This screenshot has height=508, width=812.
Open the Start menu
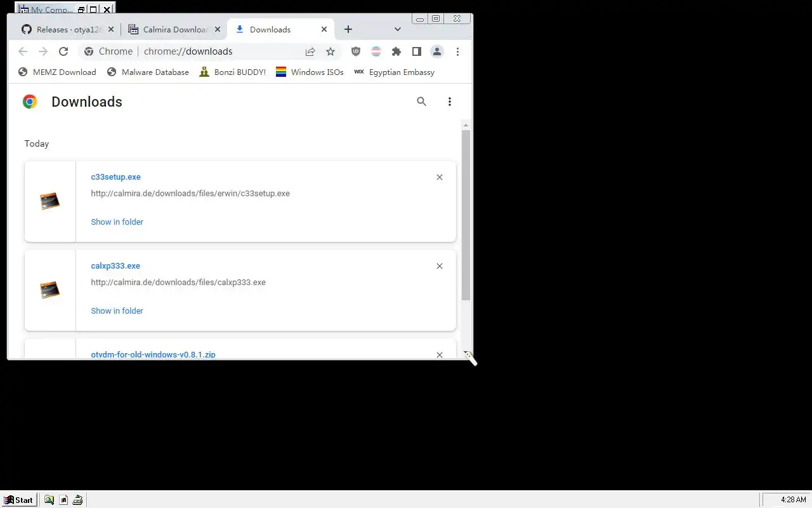point(19,500)
